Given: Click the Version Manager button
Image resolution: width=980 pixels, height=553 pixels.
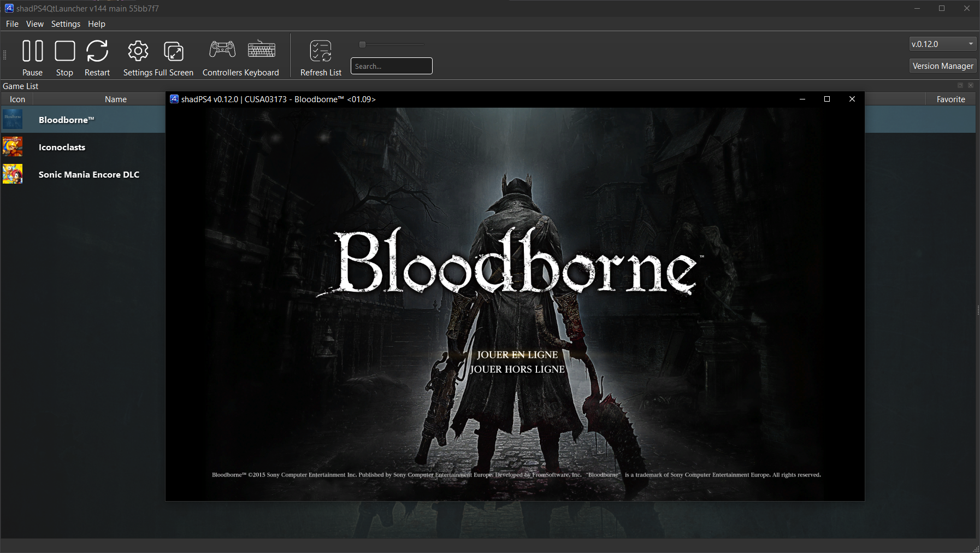Looking at the screenshot, I should tap(943, 66).
